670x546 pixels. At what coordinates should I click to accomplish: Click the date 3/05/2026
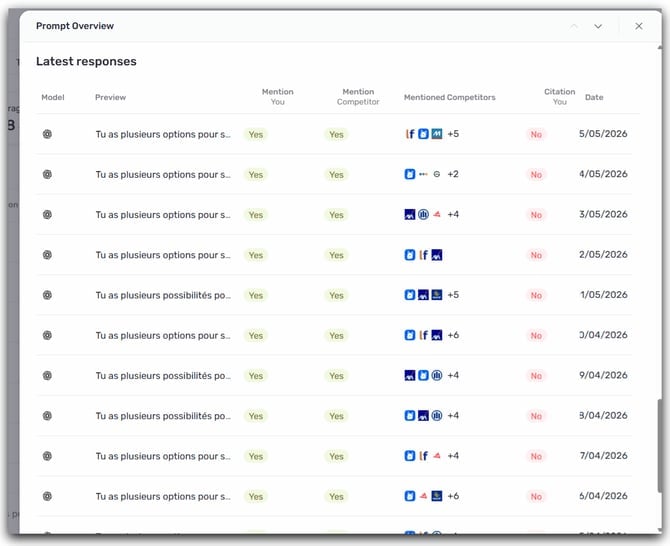603,214
